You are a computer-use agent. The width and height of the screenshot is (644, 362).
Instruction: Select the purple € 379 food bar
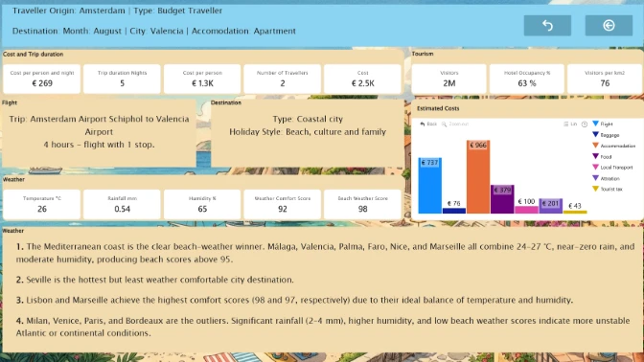[502, 199]
